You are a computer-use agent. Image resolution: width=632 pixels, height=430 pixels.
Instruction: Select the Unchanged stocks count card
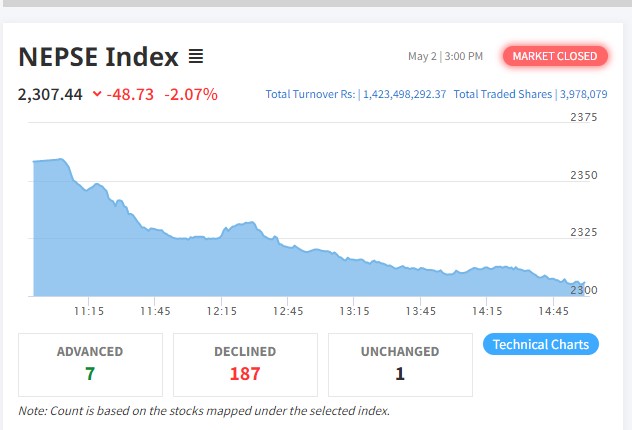pos(400,365)
